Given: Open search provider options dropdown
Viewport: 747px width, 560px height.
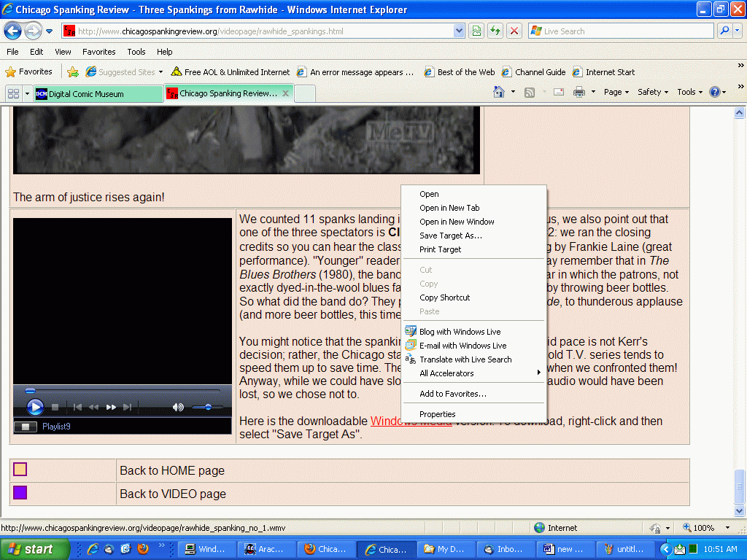Looking at the screenshot, I should [x=738, y=31].
